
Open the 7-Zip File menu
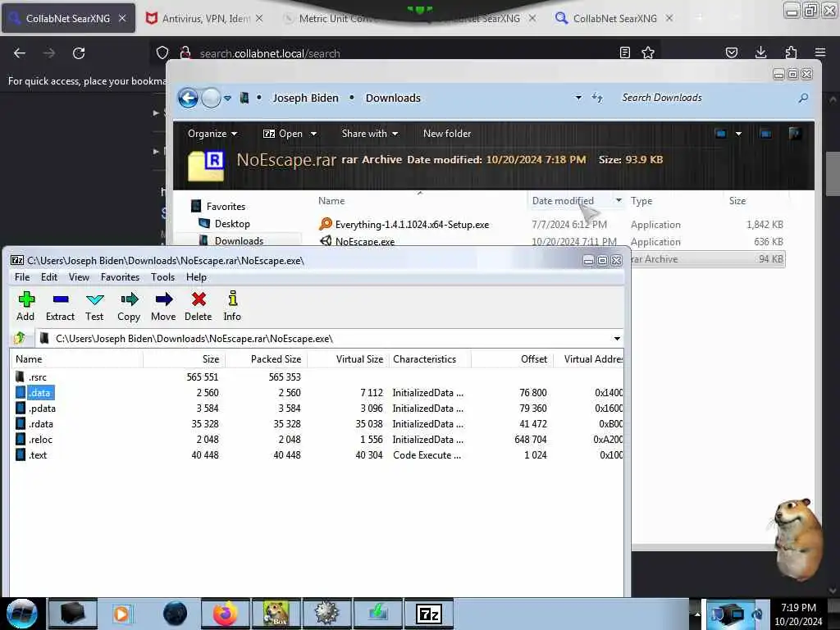pos(22,277)
